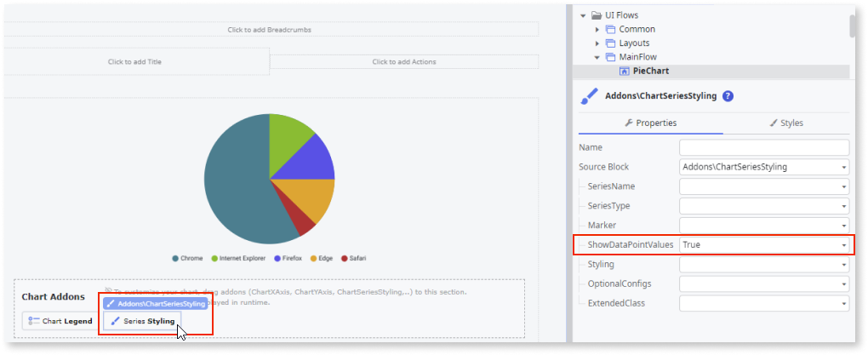This screenshot has width=868, height=355.
Task: Open the Source Block dropdown
Action: click(843, 167)
